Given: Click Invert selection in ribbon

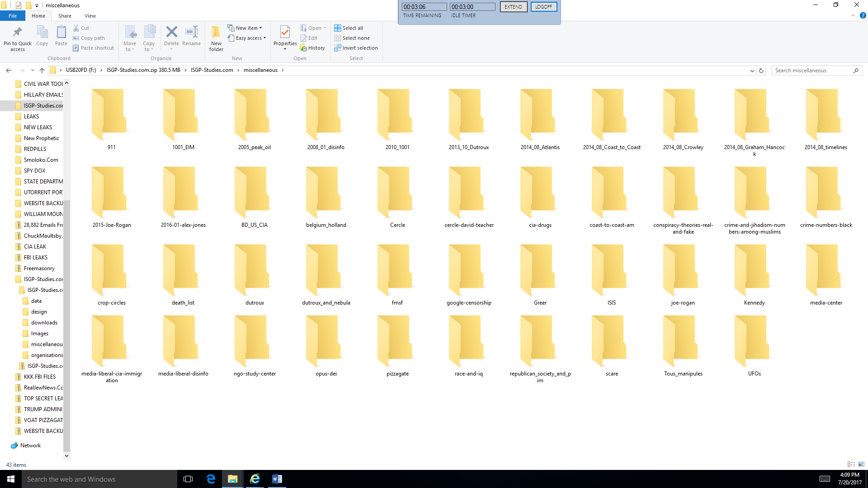Looking at the screenshot, I should click(356, 48).
